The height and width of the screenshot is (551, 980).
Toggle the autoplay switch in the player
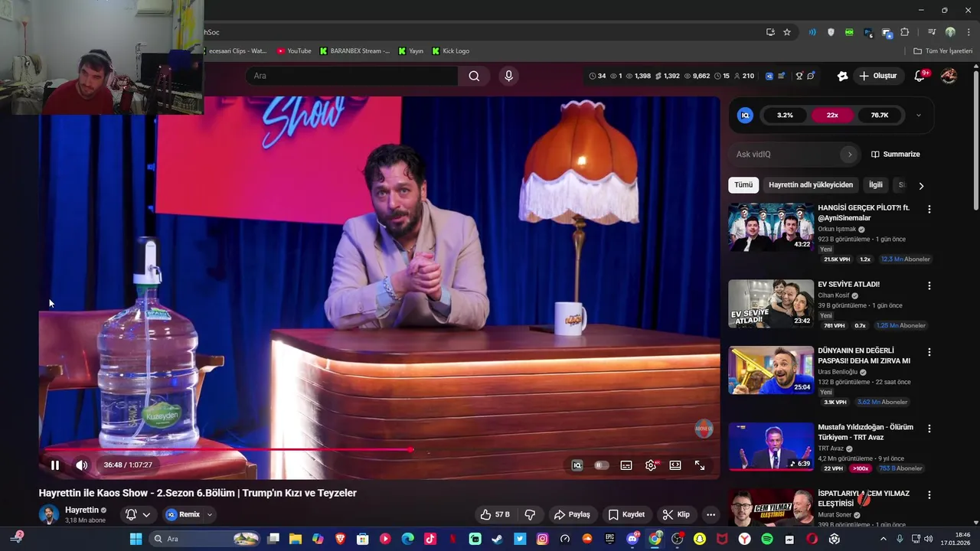coord(602,465)
